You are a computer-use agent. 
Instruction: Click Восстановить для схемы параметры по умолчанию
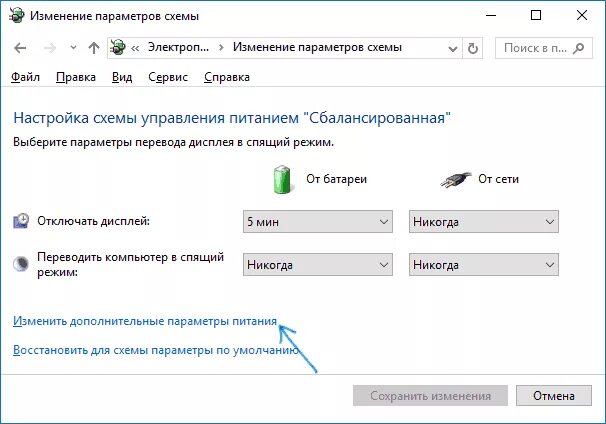[156, 350]
